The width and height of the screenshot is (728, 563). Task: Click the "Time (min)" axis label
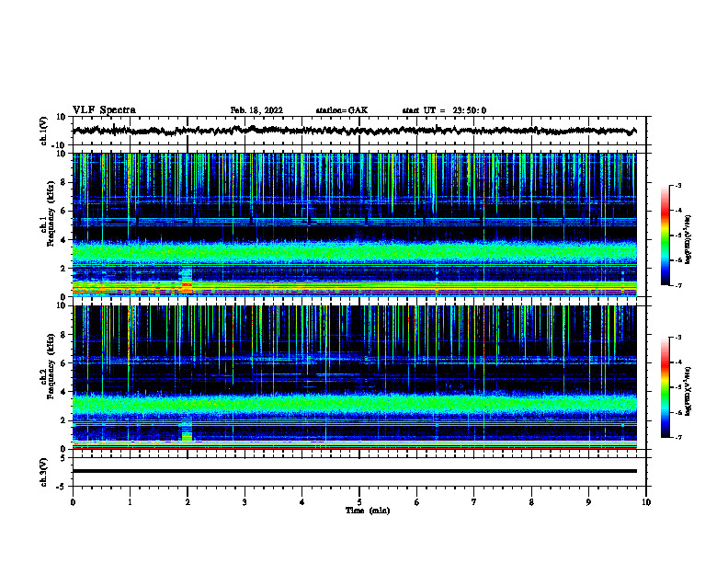click(x=368, y=511)
